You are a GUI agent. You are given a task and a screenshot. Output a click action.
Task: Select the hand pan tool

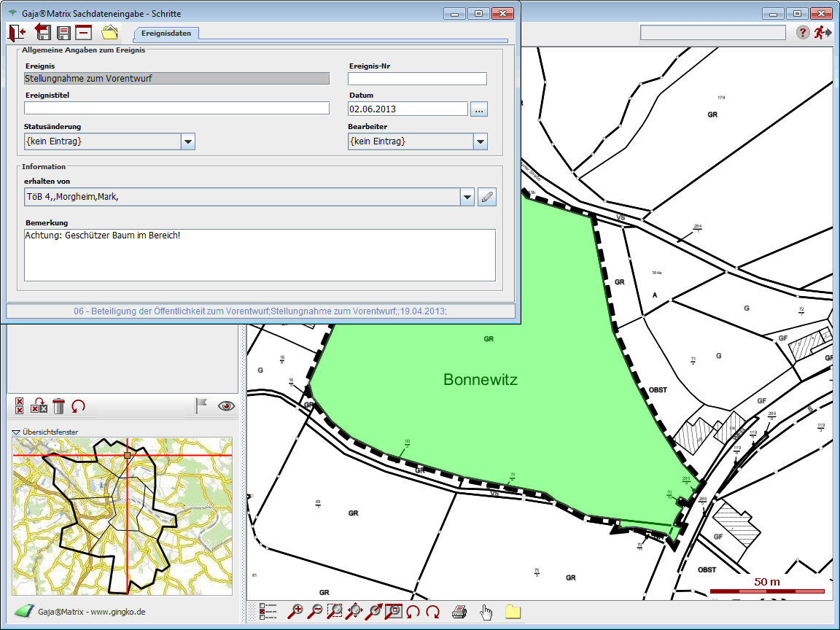pyautogui.click(x=486, y=612)
